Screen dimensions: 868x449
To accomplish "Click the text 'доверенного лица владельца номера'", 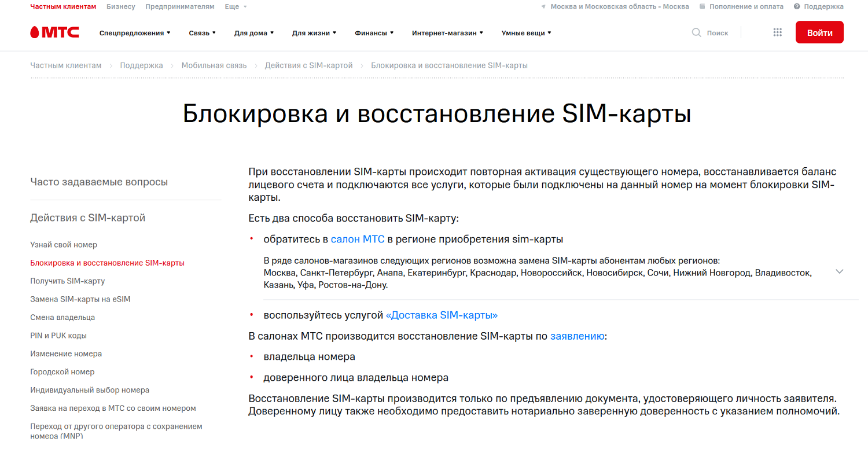I will pyautogui.click(x=356, y=378).
